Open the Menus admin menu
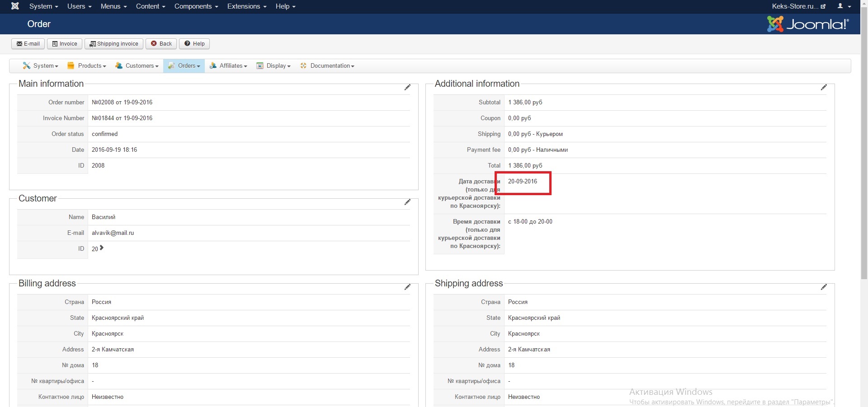Viewport: 868px width, 407px height. 113,6
